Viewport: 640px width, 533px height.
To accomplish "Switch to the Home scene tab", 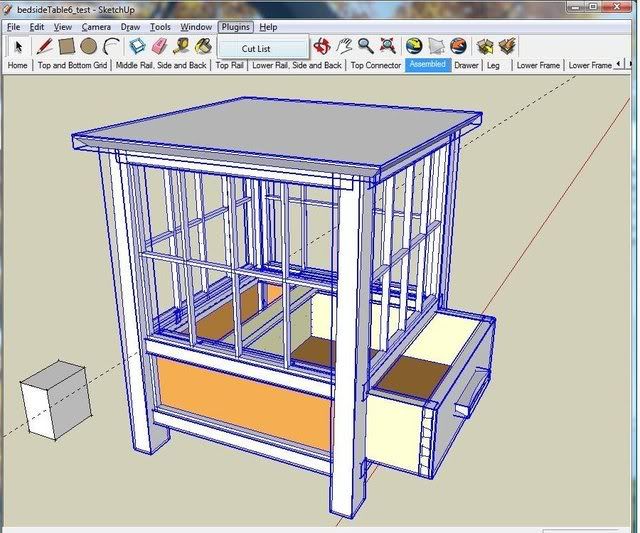I will point(18,65).
